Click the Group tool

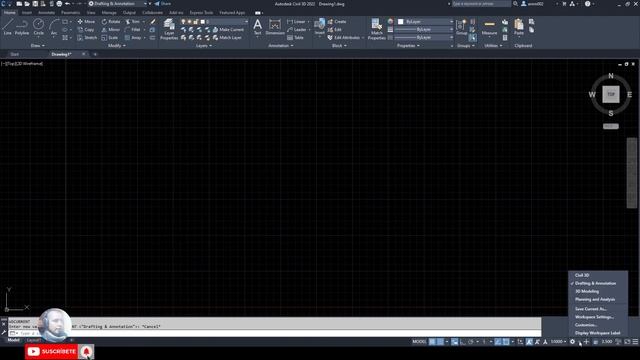point(462,27)
